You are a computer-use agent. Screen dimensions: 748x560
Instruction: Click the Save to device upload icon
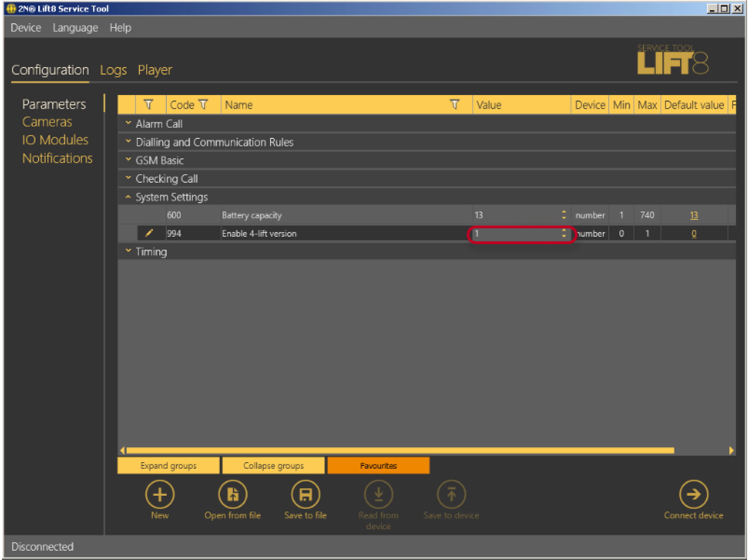click(451, 494)
